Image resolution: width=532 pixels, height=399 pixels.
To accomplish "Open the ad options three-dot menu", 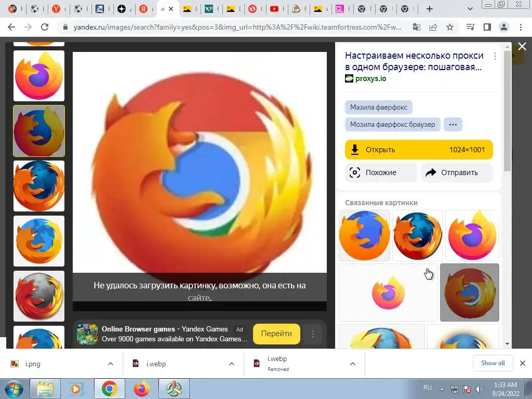I will (312, 334).
